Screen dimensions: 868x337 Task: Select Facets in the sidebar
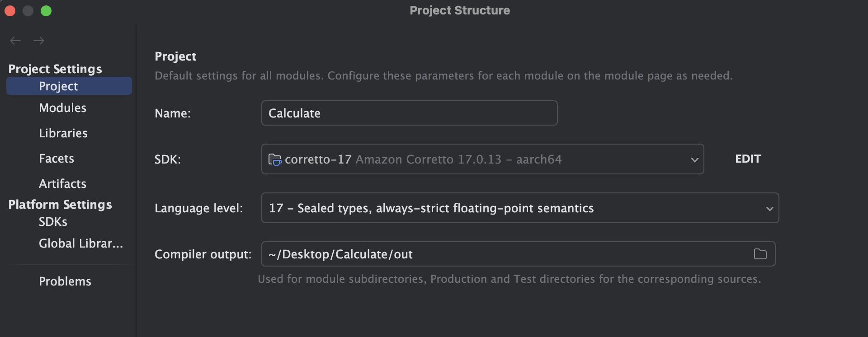tap(57, 159)
